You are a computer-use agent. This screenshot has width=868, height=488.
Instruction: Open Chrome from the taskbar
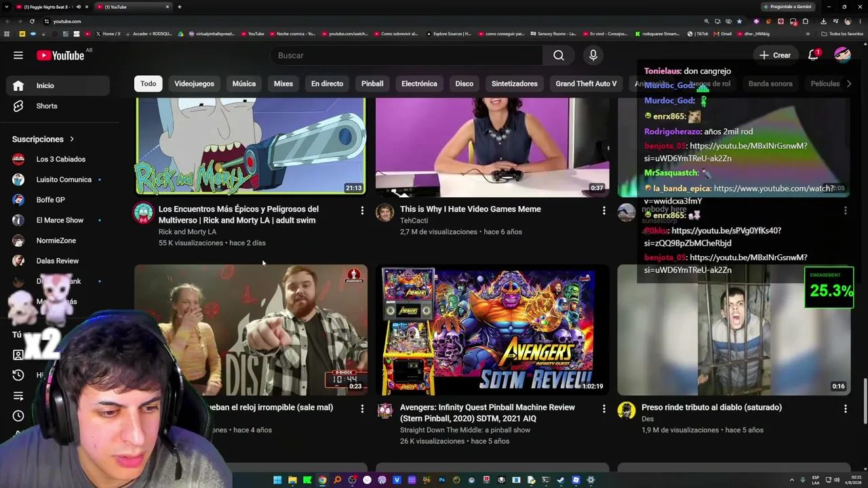(322, 480)
